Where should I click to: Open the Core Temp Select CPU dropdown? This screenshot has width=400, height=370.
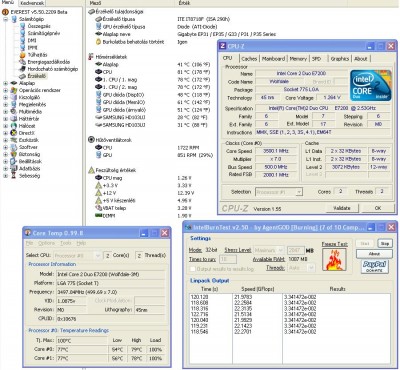click(x=98, y=256)
